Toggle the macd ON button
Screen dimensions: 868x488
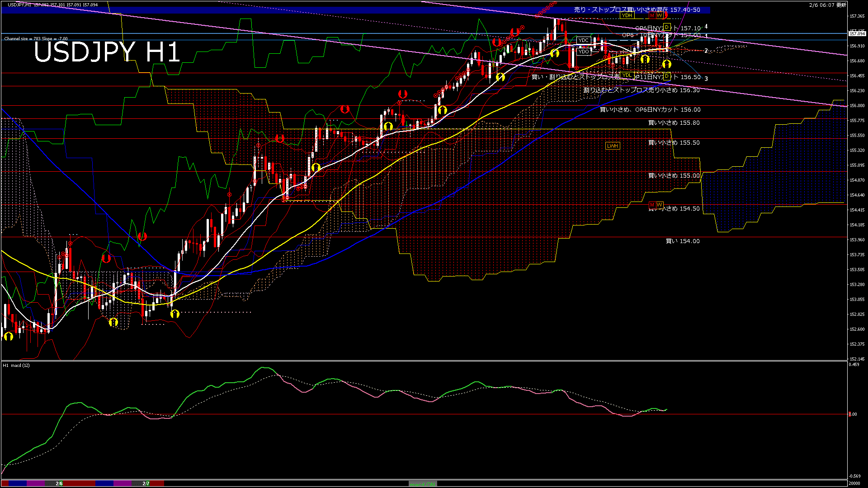coord(423,484)
